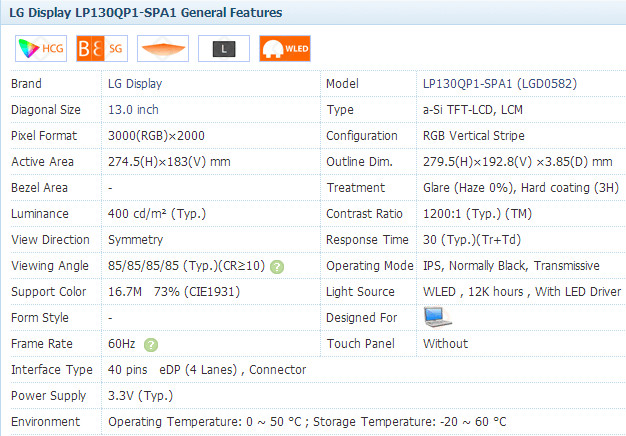Click the Operating Mode label
Viewport: 626px width, 436px height.
click(x=370, y=266)
